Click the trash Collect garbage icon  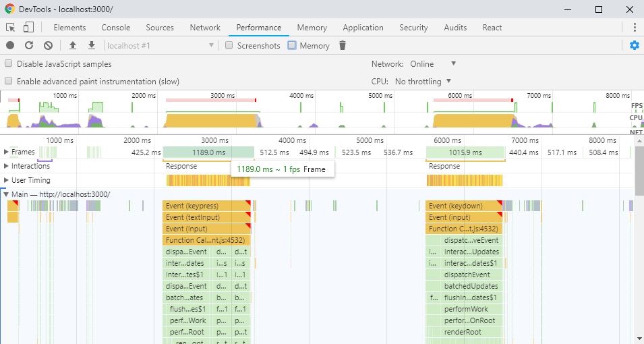[343, 45]
